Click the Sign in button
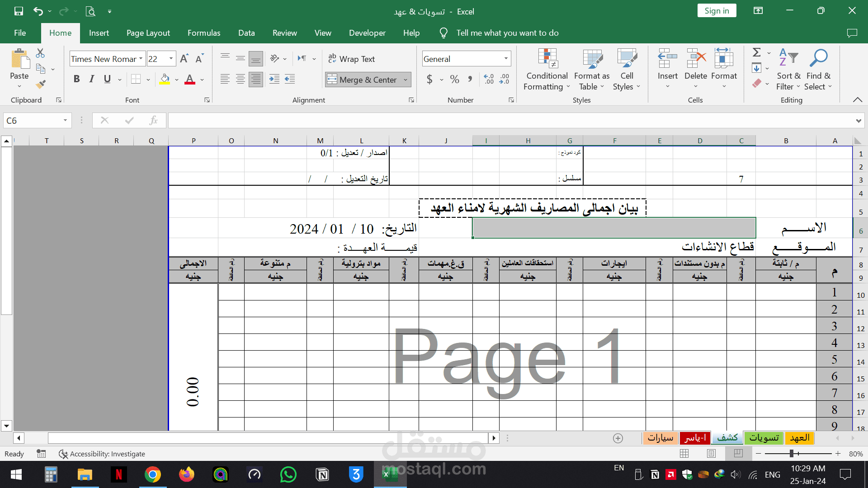This screenshot has width=868, height=488. 717,11
